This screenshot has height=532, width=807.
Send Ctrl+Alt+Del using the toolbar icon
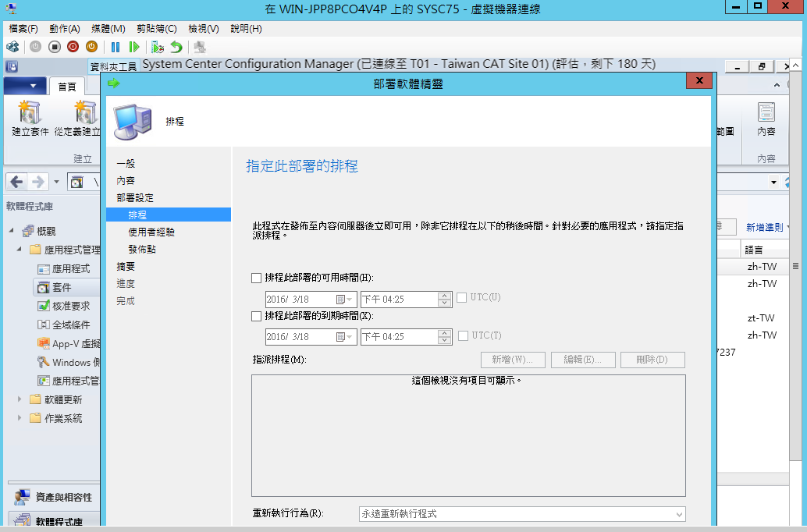[12, 47]
